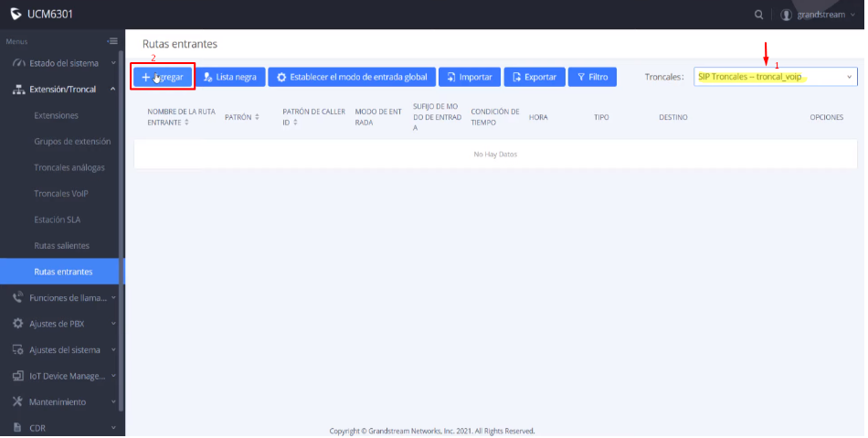The width and height of the screenshot is (868, 438).
Task: Click Establecer el modo de entrada global
Action: pyautogui.click(x=352, y=77)
